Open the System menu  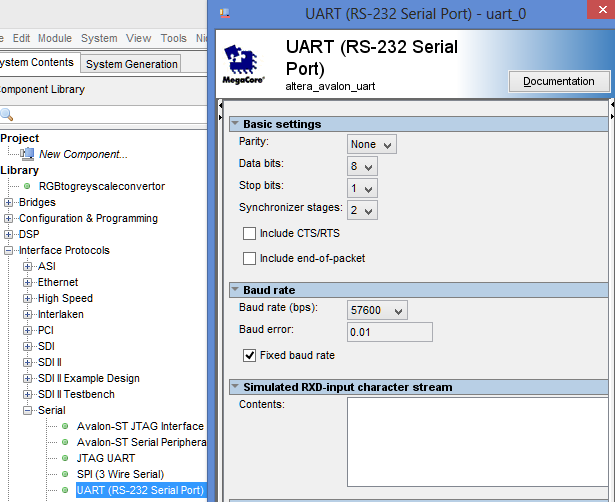point(99,38)
